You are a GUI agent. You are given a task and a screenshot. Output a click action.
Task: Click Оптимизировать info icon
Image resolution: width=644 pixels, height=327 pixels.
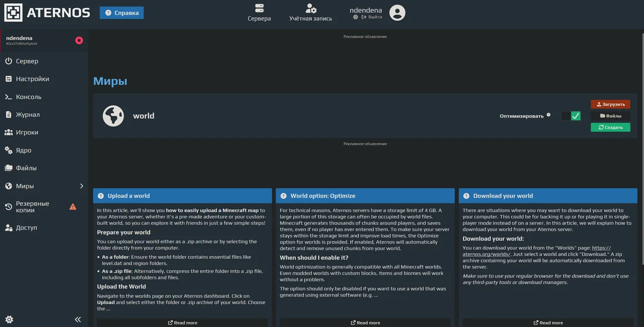[548, 115]
